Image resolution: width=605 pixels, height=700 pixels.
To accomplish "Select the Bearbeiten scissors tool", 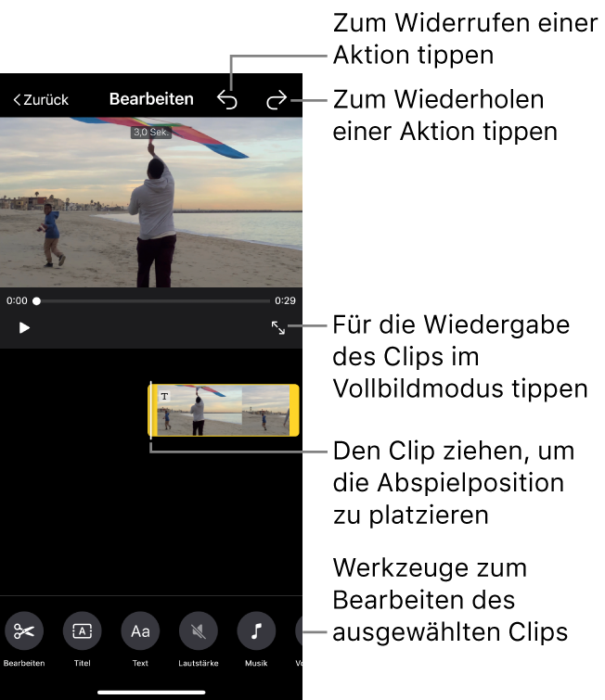I will pos(24,630).
